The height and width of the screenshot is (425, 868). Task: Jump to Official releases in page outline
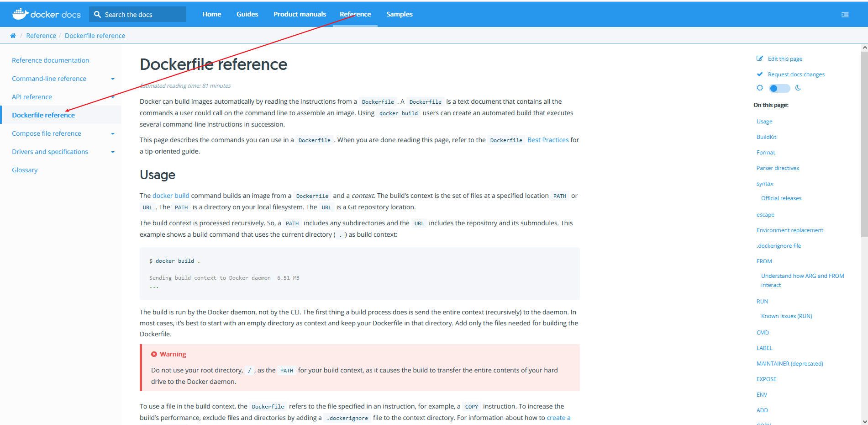point(781,198)
